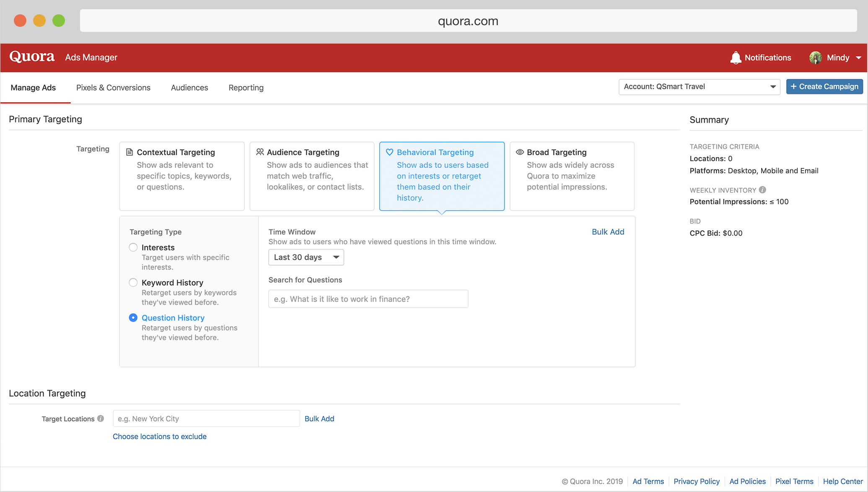The width and height of the screenshot is (868, 492).
Task: Click the Contextual Targeting document icon
Action: click(x=130, y=152)
